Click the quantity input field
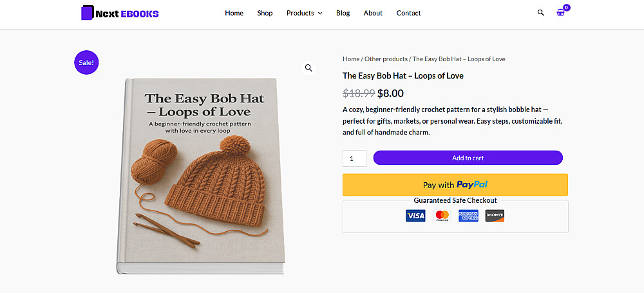Viewport: 644px width, 293px height. click(x=354, y=158)
